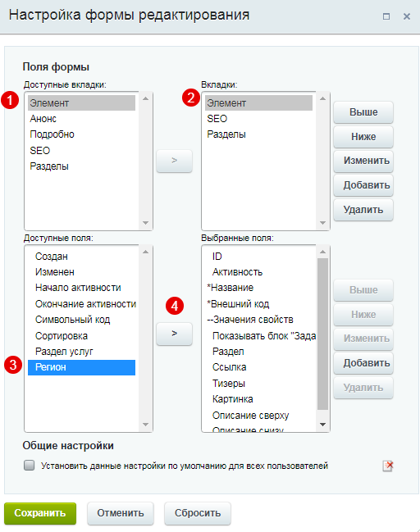Select SEO in the Вкладки list
The height and width of the screenshot is (532, 420).
(258, 119)
